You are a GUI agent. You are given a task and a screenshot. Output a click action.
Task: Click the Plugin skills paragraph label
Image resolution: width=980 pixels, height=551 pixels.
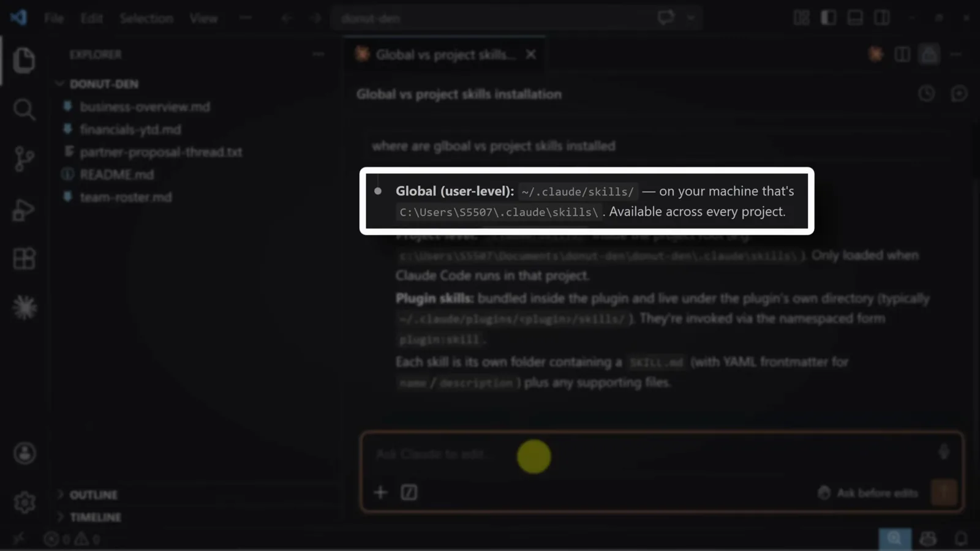434,298
